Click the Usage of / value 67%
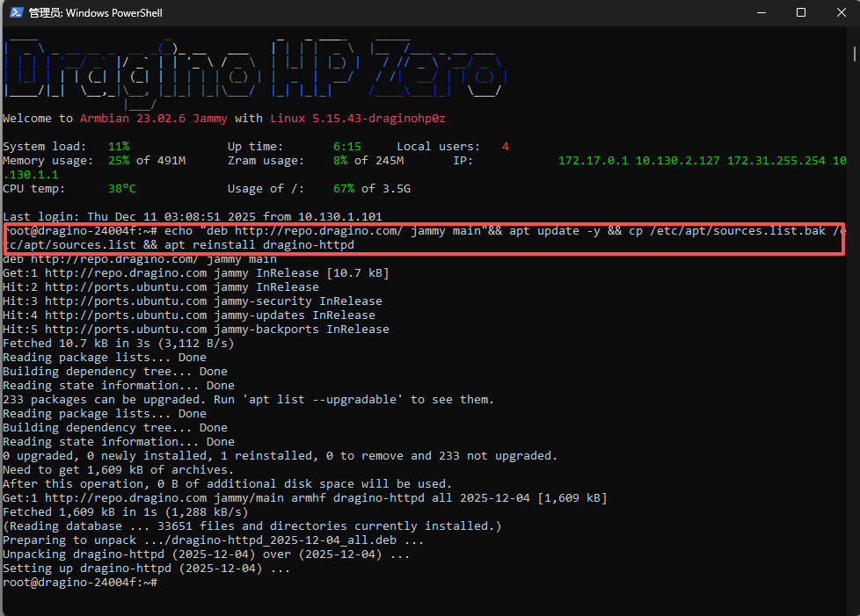The image size is (860, 616). [344, 189]
